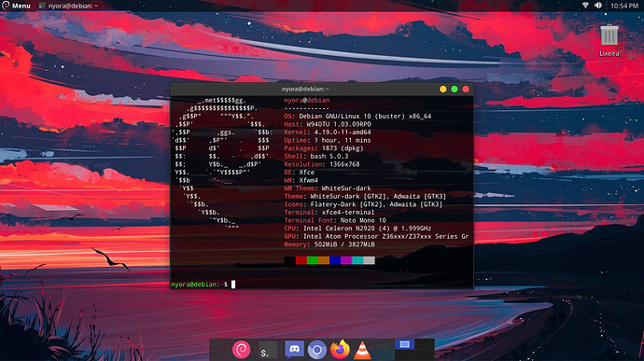Close the terminal with the red button
Image resolution: width=644 pixels, height=361 pixels.
(466, 90)
